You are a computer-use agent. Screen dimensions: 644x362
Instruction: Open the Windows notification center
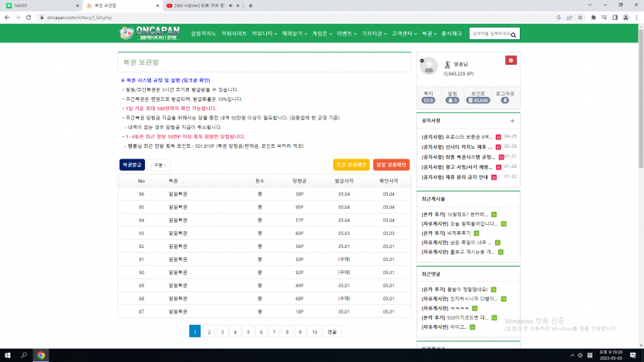tap(633, 355)
